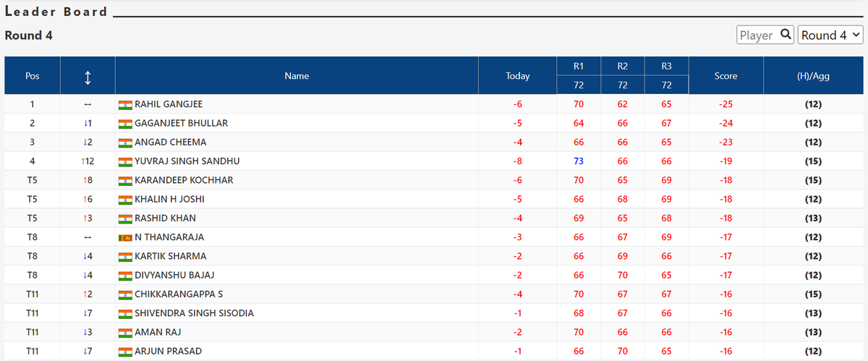
Task: Select the R3 column header
Action: tap(667, 67)
